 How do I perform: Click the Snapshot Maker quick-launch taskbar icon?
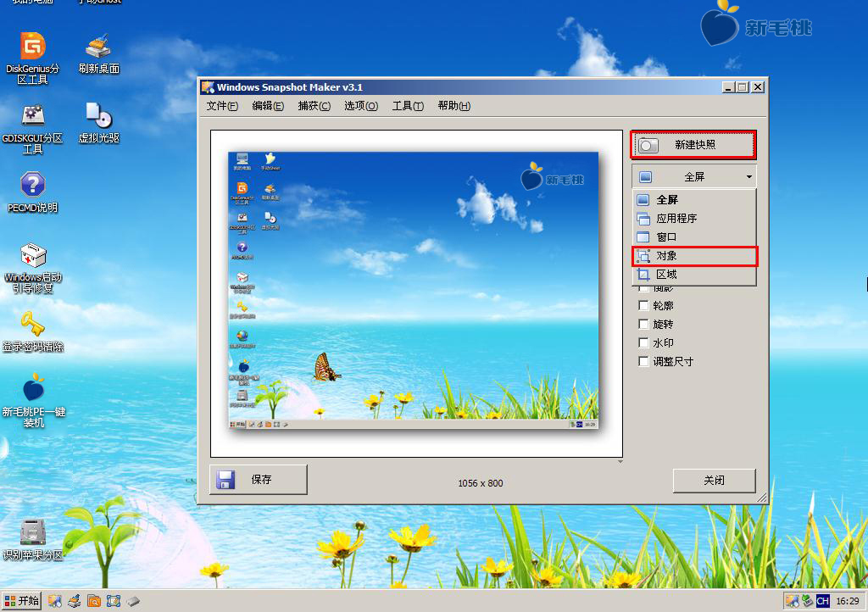pos(54,601)
